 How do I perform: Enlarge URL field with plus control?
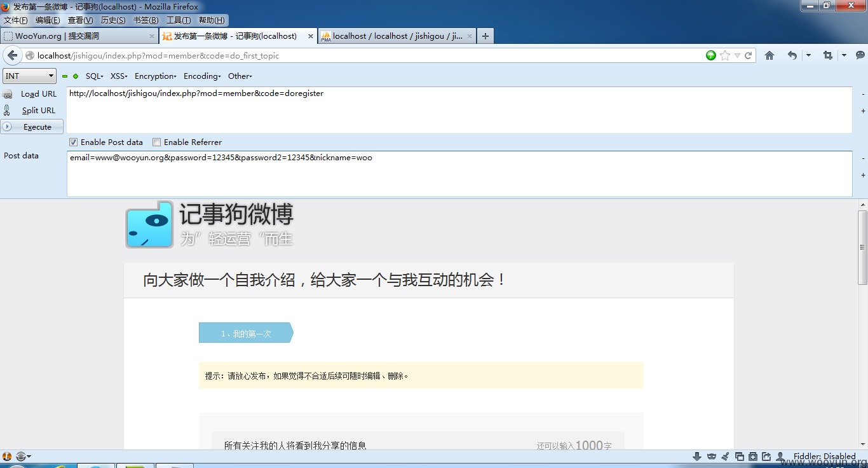pyautogui.click(x=863, y=111)
